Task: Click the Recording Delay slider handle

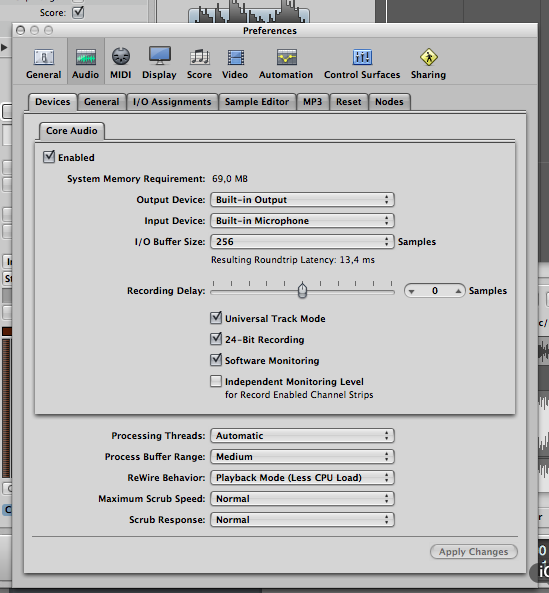Action: pos(302,290)
